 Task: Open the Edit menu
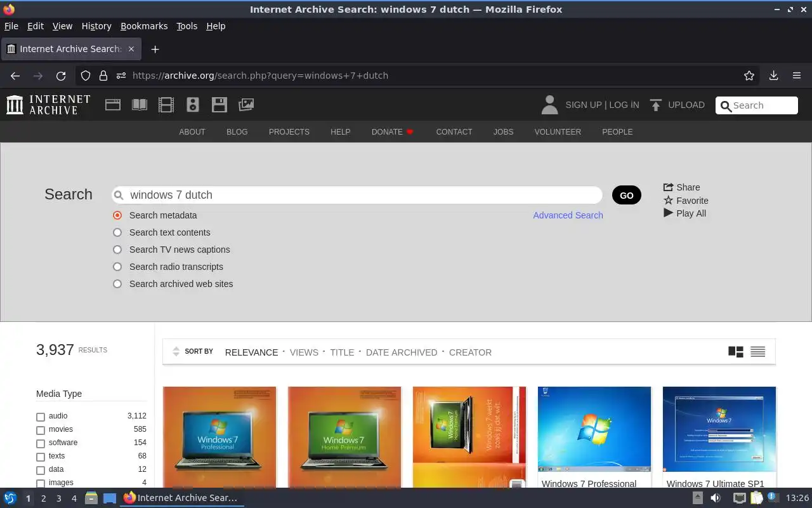[36, 26]
